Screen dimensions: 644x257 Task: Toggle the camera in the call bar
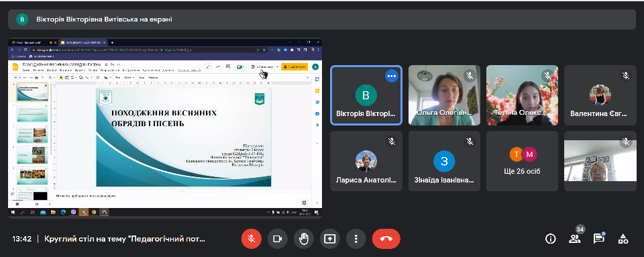coord(278,239)
